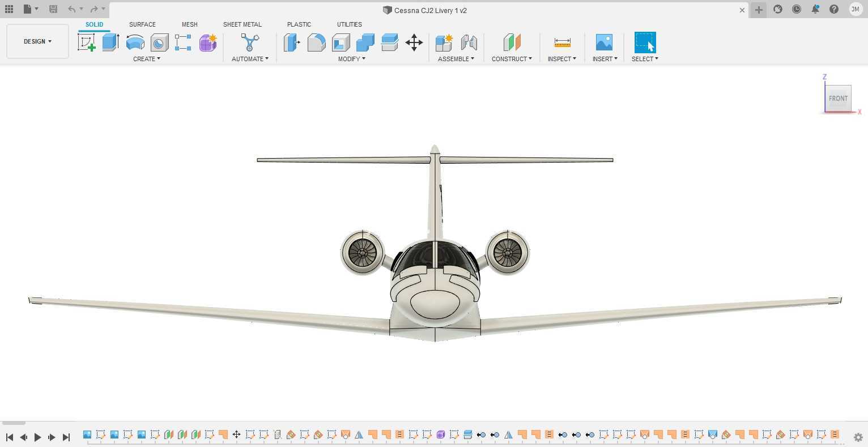Open the JM profile menu
868x447 pixels.
tap(856, 9)
